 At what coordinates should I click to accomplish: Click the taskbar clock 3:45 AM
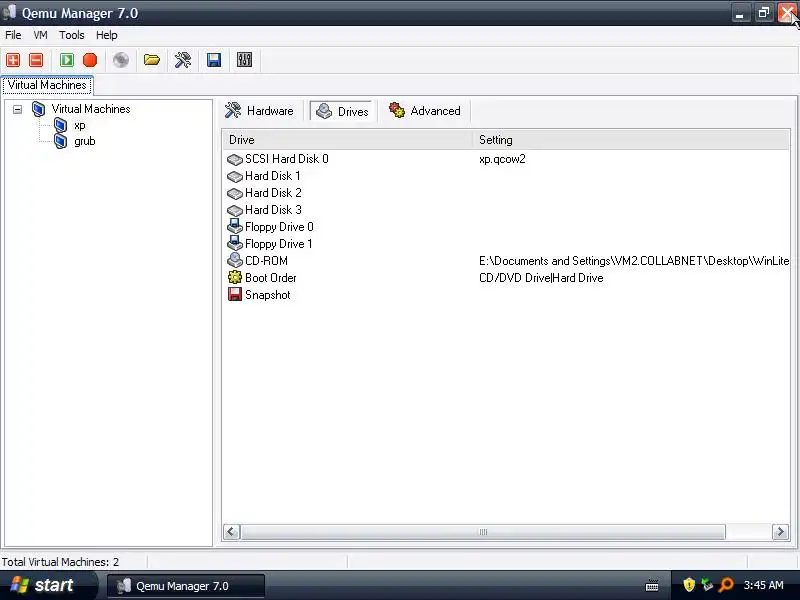[763, 585]
